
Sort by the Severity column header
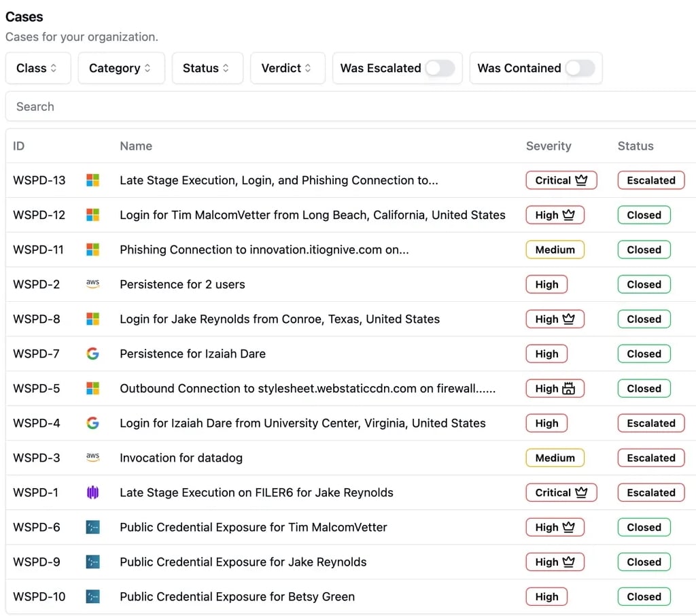[549, 146]
